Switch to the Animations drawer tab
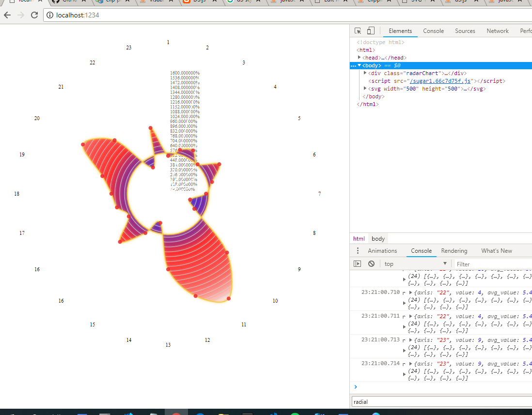 (x=382, y=251)
